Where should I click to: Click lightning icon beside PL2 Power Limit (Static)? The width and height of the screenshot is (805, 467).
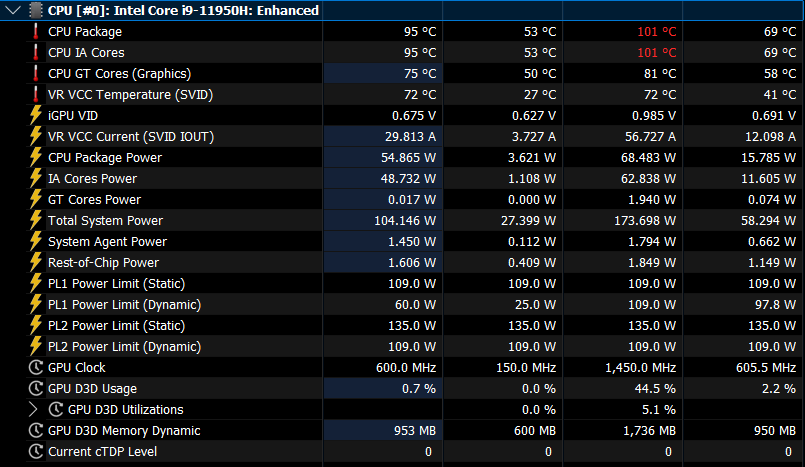(35, 326)
